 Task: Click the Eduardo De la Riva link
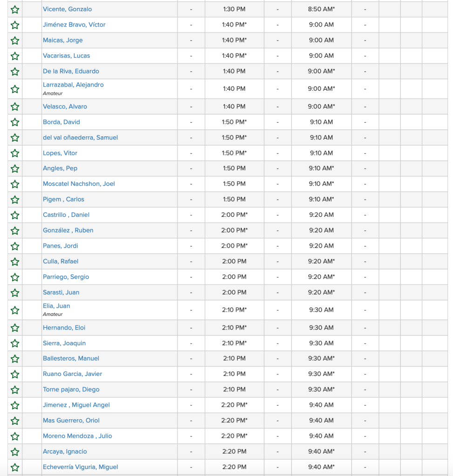coord(71,71)
